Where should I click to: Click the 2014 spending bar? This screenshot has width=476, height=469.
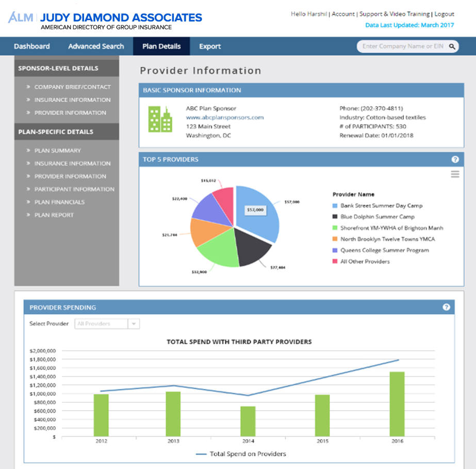click(x=248, y=422)
